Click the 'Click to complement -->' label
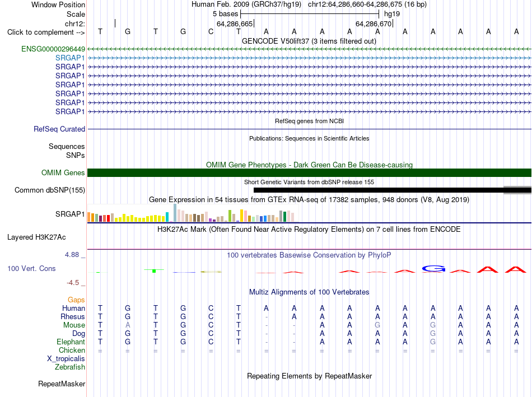This screenshot has width=532, height=397. pyautogui.click(x=46, y=32)
